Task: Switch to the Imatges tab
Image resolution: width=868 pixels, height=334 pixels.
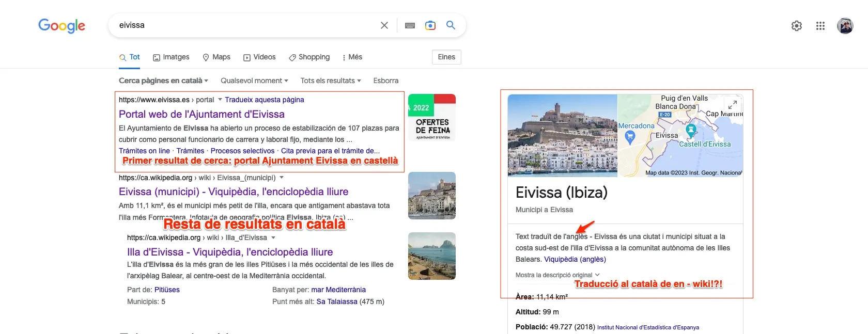Action: (x=171, y=57)
